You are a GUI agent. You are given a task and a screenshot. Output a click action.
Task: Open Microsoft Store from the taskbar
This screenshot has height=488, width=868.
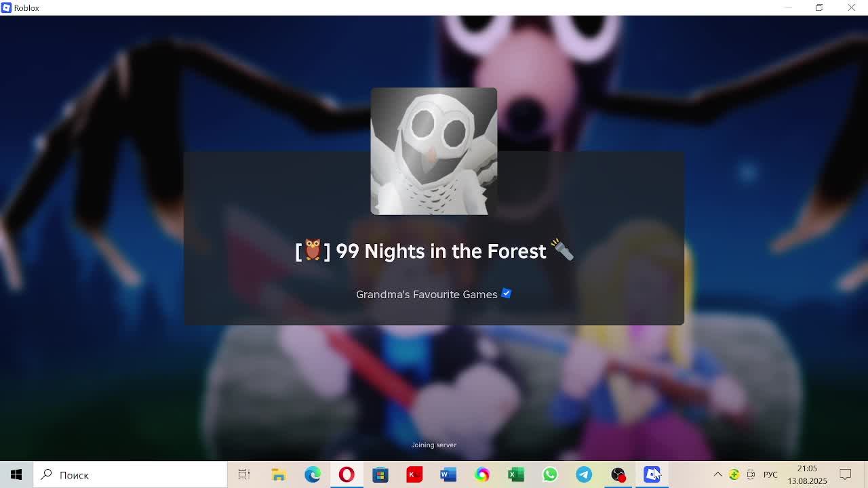(380, 474)
